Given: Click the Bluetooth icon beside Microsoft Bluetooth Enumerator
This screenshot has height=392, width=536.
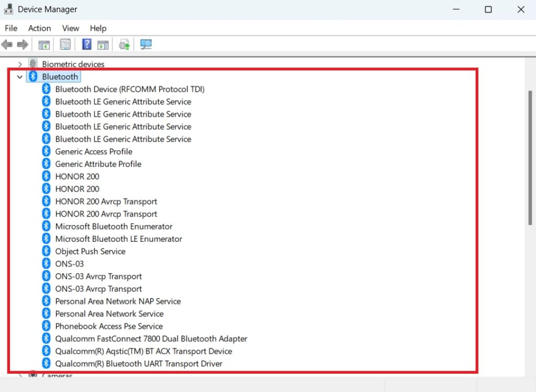Looking at the screenshot, I should click(x=46, y=226).
